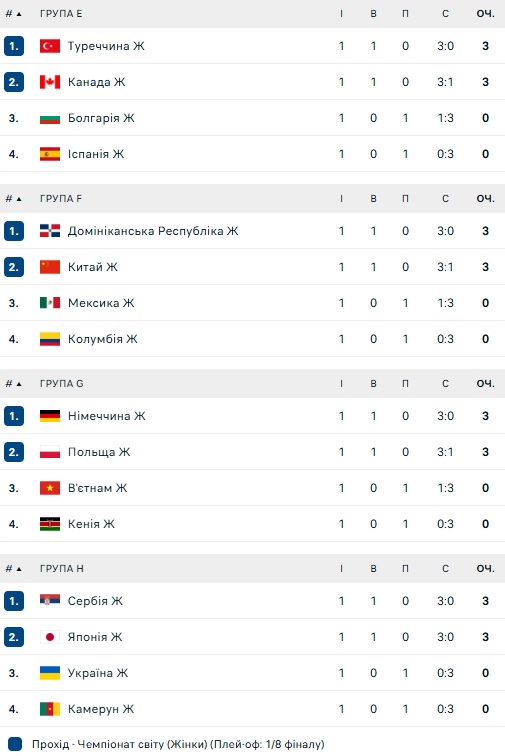Click the blue playoff legend swatch

point(15,744)
